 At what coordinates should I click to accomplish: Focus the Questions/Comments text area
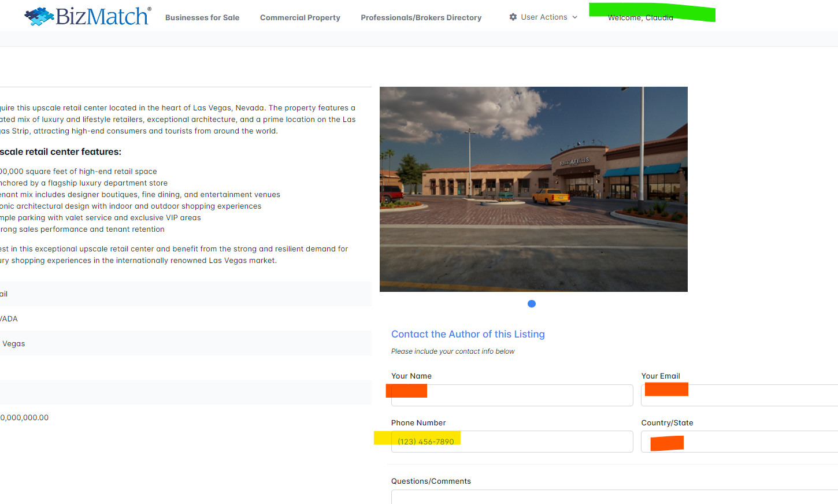[614, 497]
